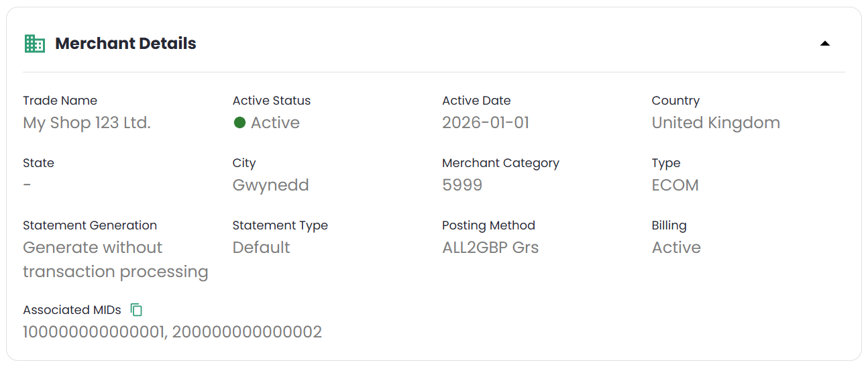
Task: Click the State field dash value
Action: tap(27, 185)
